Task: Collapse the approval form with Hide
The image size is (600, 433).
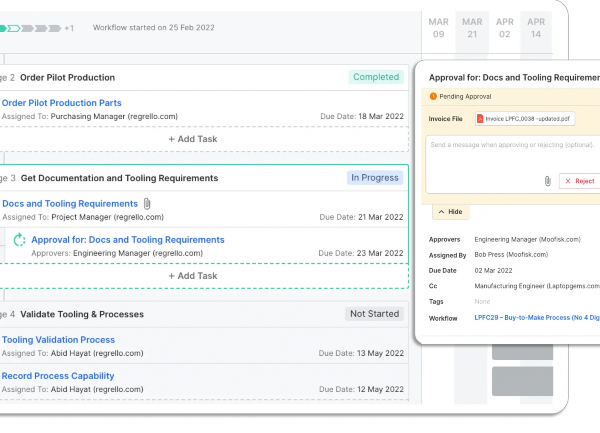Action: (450, 212)
